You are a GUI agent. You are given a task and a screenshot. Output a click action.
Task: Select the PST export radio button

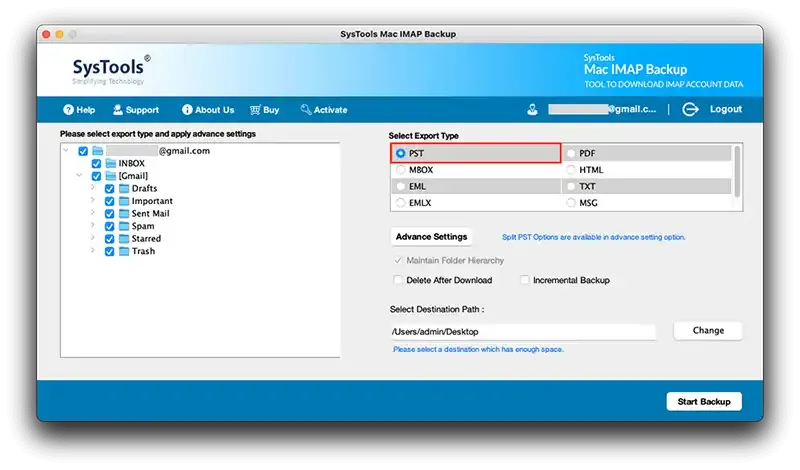click(401, 153)
